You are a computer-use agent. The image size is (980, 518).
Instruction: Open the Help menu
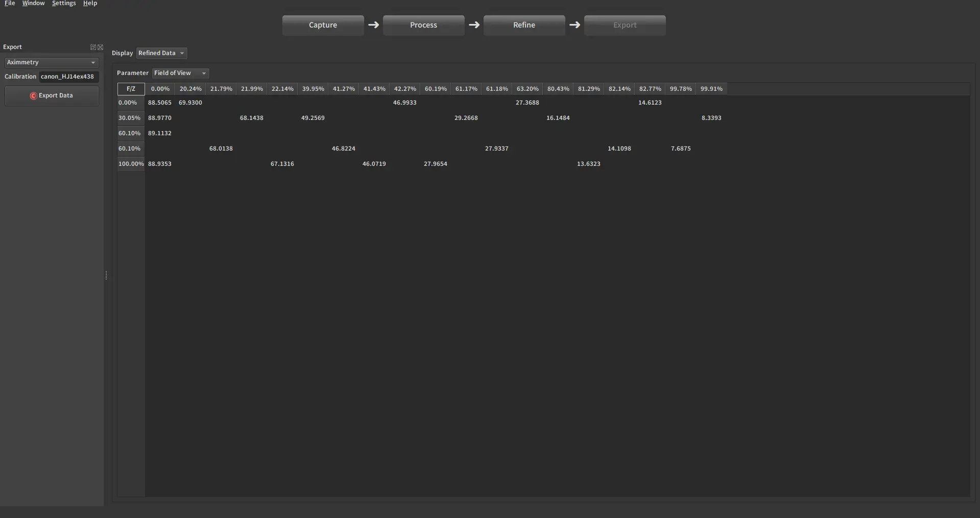click(x=90, y=4)
